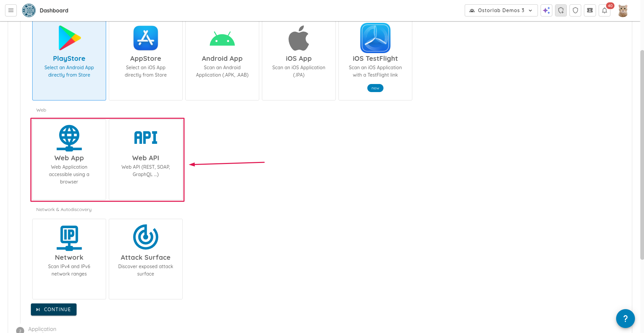
Task: Open the AI sparkle assistant icon
Action: pos(546,10)
